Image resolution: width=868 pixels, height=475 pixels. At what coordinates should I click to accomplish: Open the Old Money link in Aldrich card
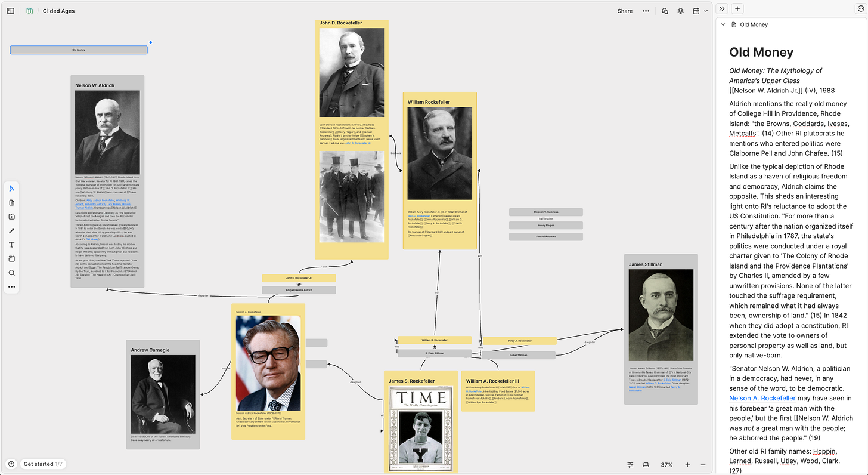point(92,239)
